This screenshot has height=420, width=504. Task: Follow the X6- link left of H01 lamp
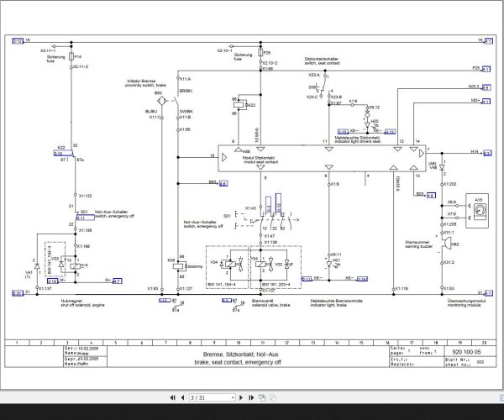(x=307, y=279)
